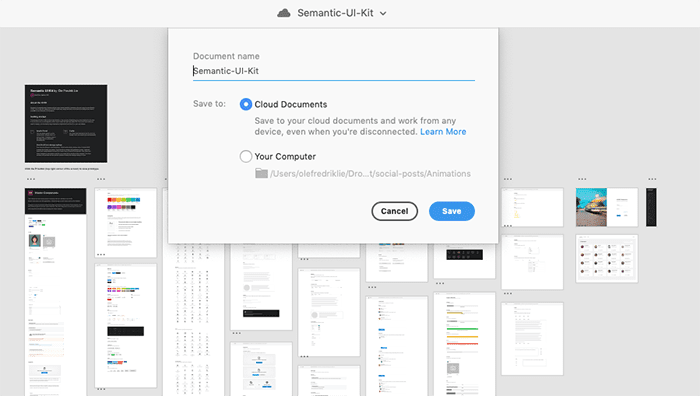Focus the Document name input field
Screen dimensions: 700x396
pyautogui.click(x=333, y=71)
